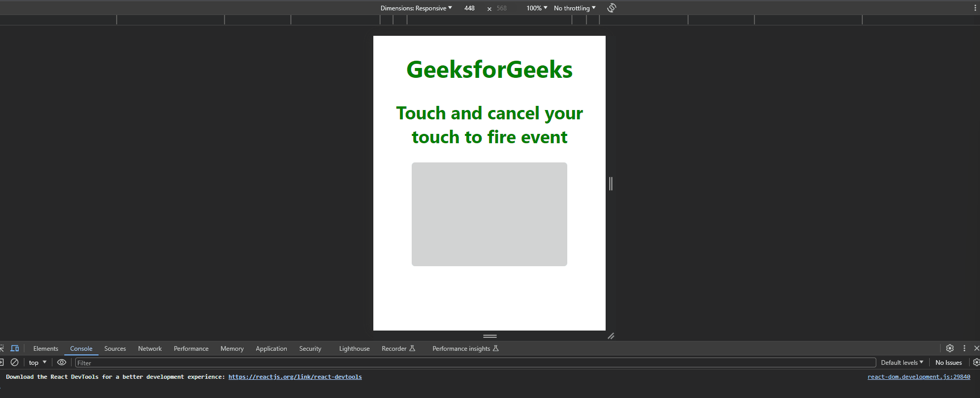Follow the react-devtools link in console
Screen dimensions: 980x398
coord(295,377)
